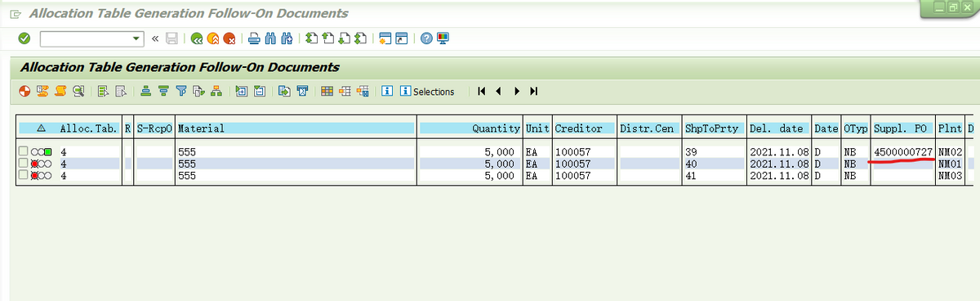The image size is (980, 301).
Task: Jump to first column arrow
Action: tap(483, 91)
